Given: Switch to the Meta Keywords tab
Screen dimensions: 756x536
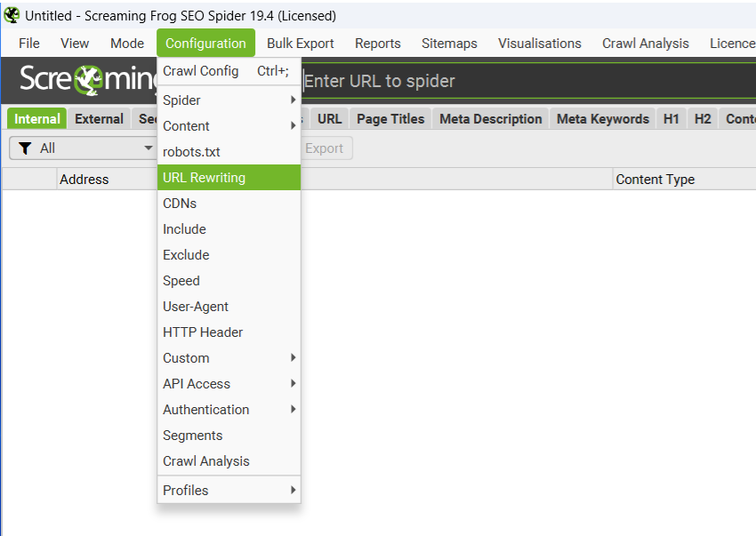Looking at the screenshot, I should point(603,118).
